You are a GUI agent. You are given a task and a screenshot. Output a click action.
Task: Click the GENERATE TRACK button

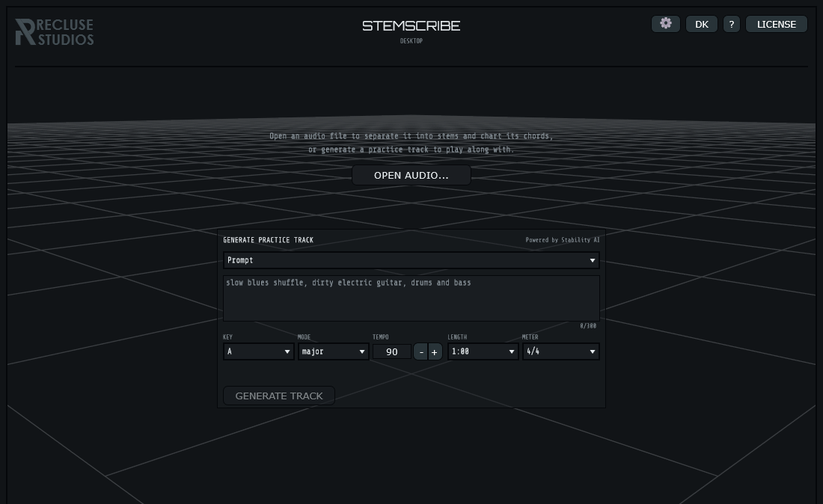tap(279, 396)
